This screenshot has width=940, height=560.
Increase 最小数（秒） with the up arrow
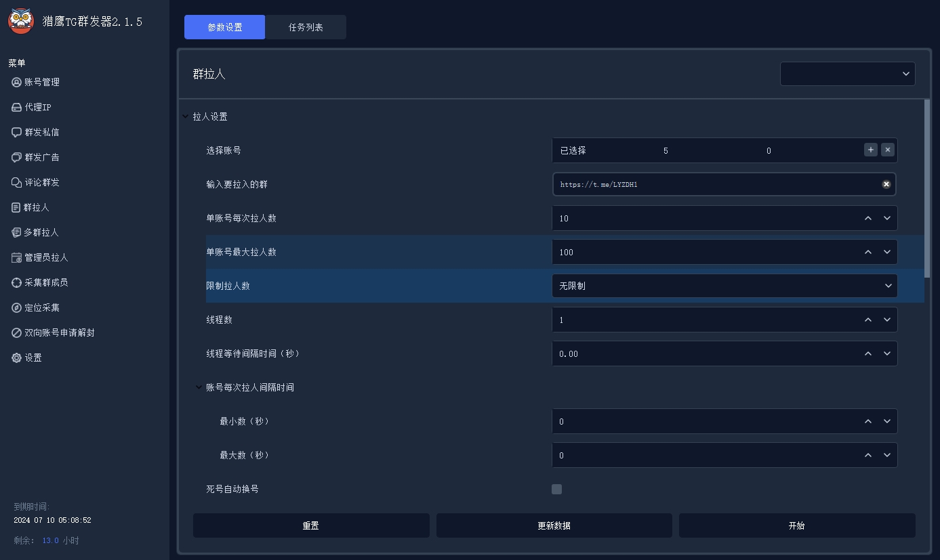pyautogui.click(x=868, y=421)
